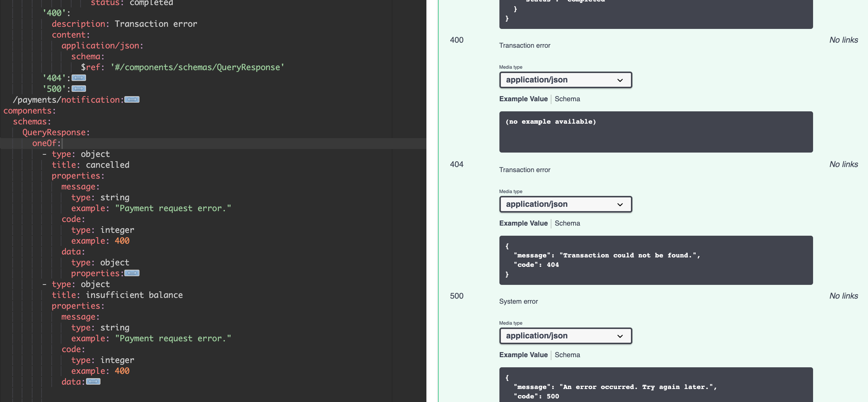The width and height of the screenshot is (868, 402).
Task: Expand folded data field of insufficient balance schema
Action: pyautogui.click(x=93, y=381)
